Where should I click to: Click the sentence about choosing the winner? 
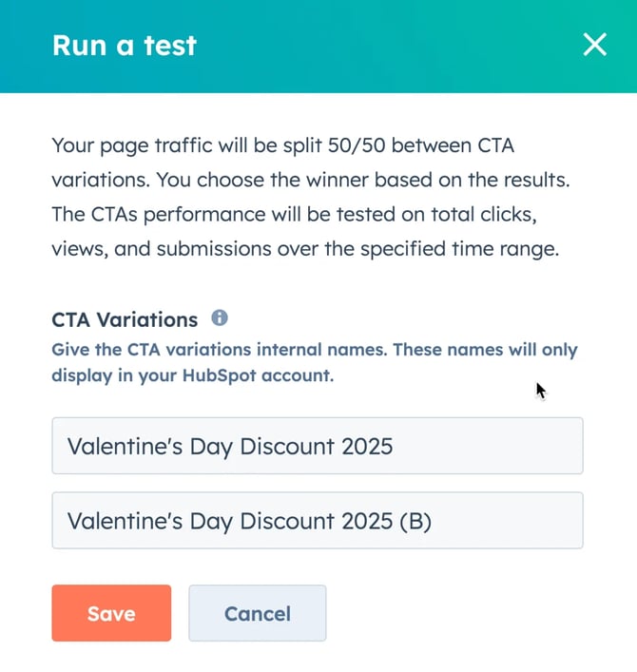click(x=363, y=180)
